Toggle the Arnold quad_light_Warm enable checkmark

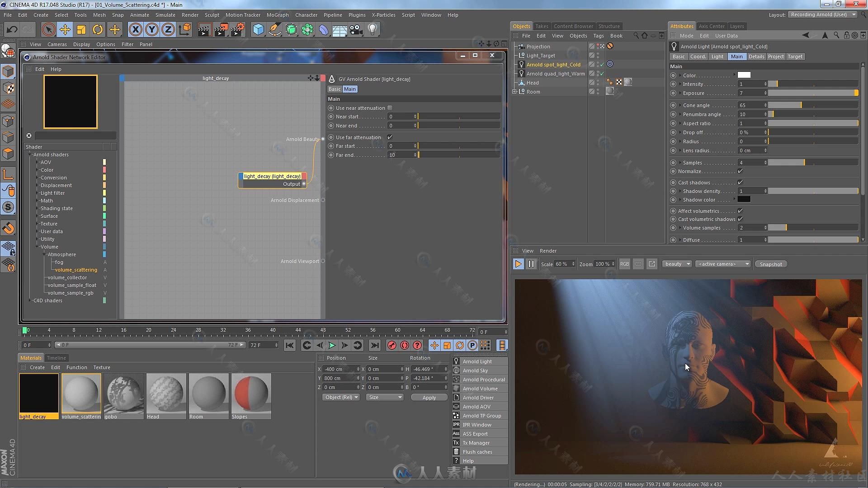[602, 74]
